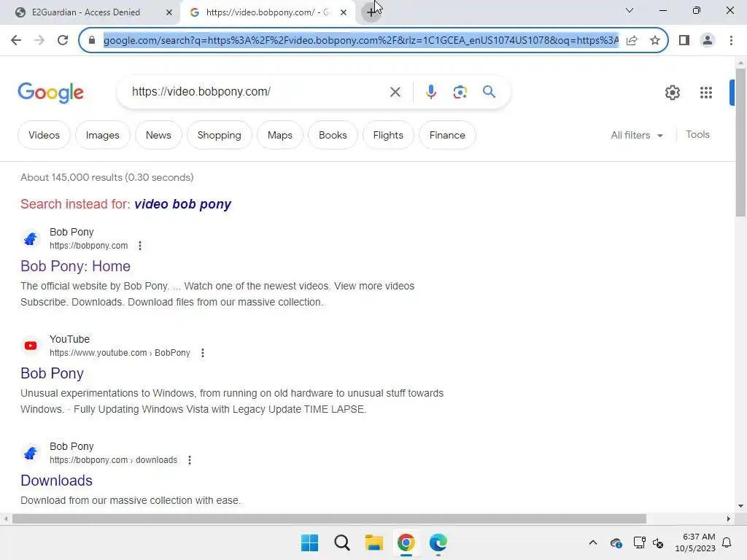The image size is (747, 560).
Task: Open Google quick settings gear
Action: pos(672,93)
